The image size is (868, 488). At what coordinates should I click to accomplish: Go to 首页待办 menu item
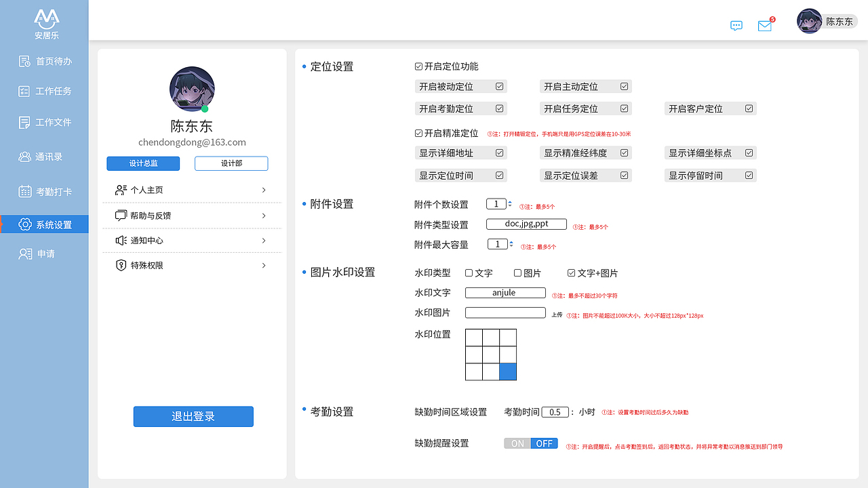[54, 62]
